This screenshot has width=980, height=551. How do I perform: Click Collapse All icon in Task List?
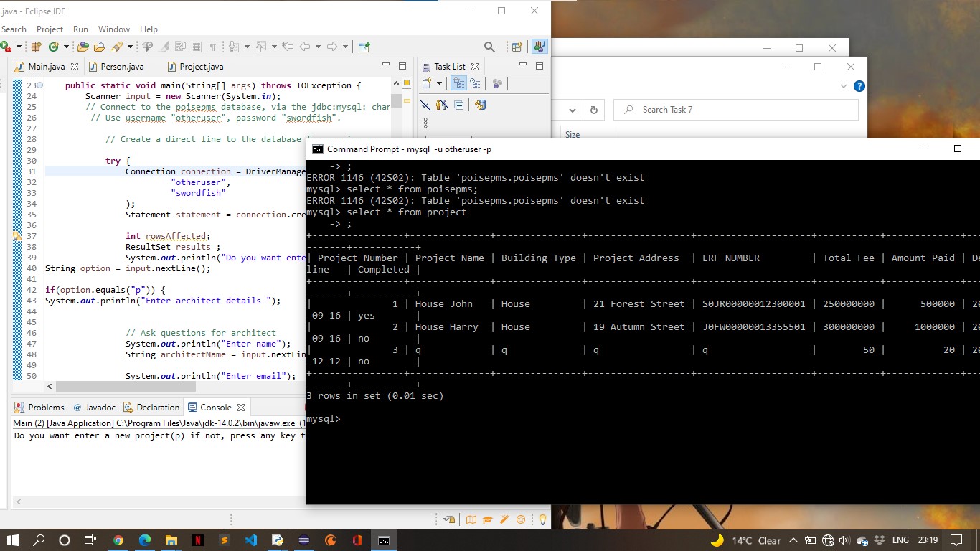point(458,105)
